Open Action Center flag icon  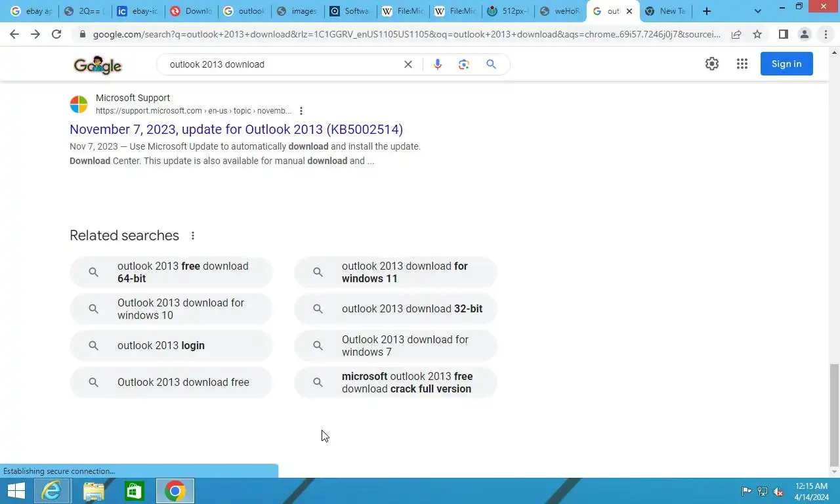click(747, 492)
